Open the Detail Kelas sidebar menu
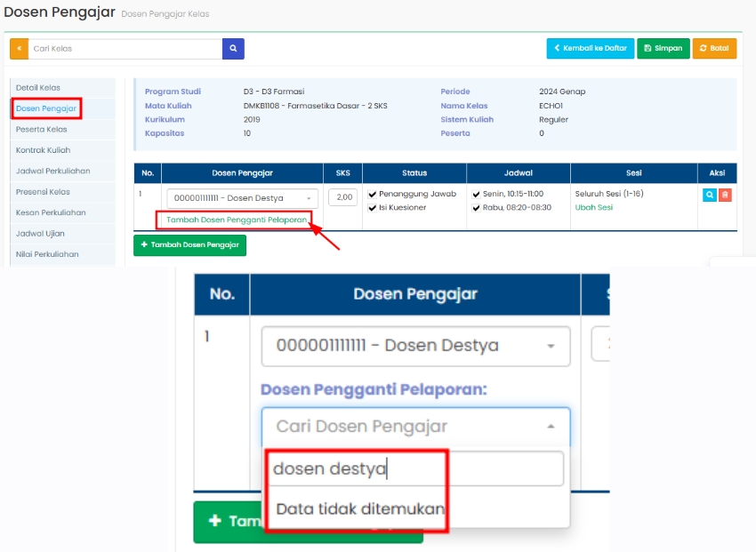Viewport: 756px width, 552px height. point(38,87)
